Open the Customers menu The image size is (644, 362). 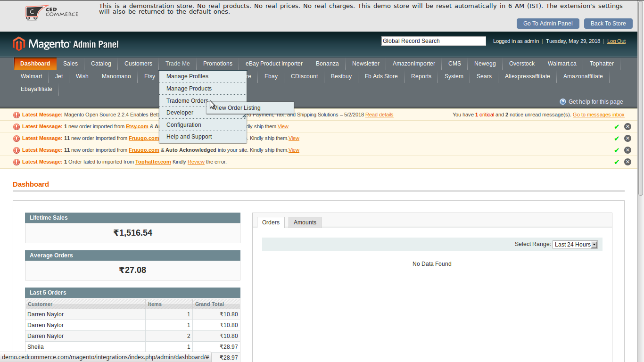click(x=138, y=64)
